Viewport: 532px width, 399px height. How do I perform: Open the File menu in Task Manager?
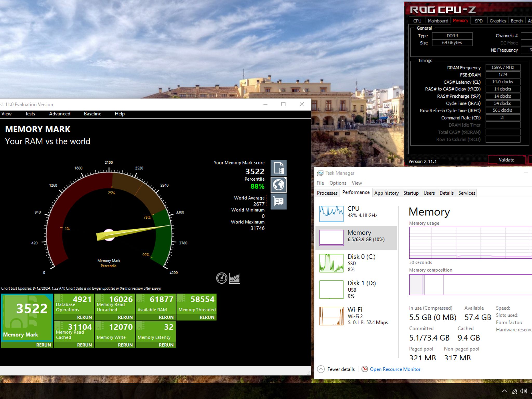click(x=320, y=183)
